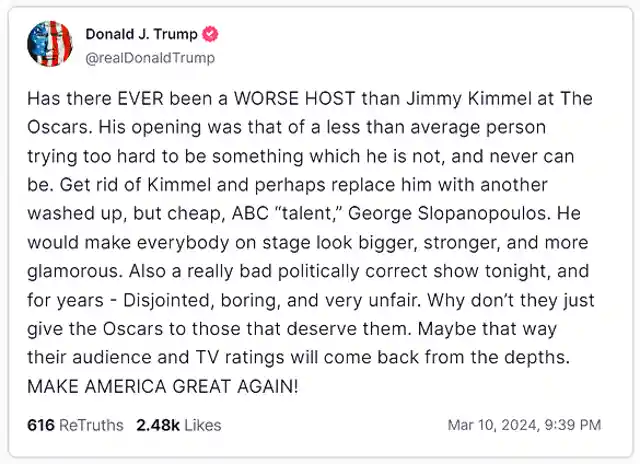
Task: Click the 2.48k Likes count
Action: click(x=179, y=425)
